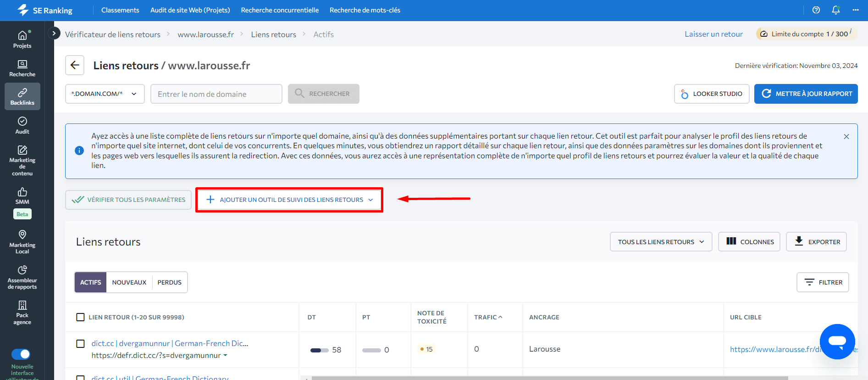Open Audit in the sidebar
The width and height of the screenshot is (868, 380).
coord(22,125)
